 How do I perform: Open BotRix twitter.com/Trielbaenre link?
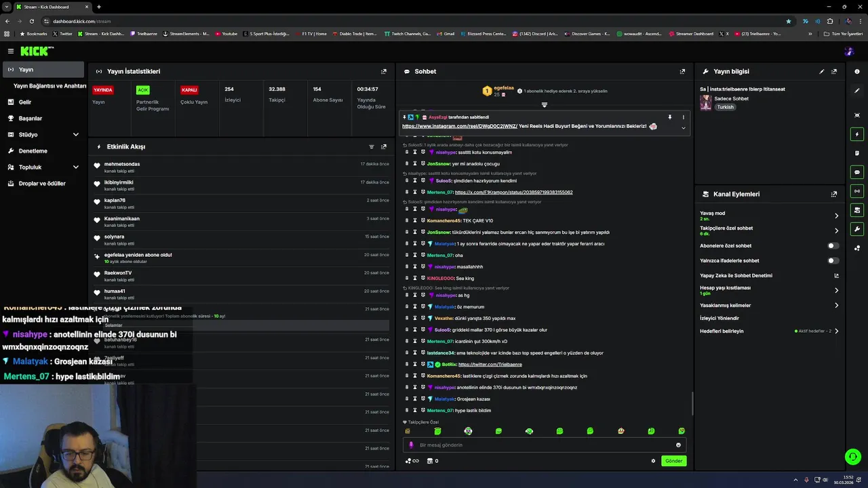490,365
